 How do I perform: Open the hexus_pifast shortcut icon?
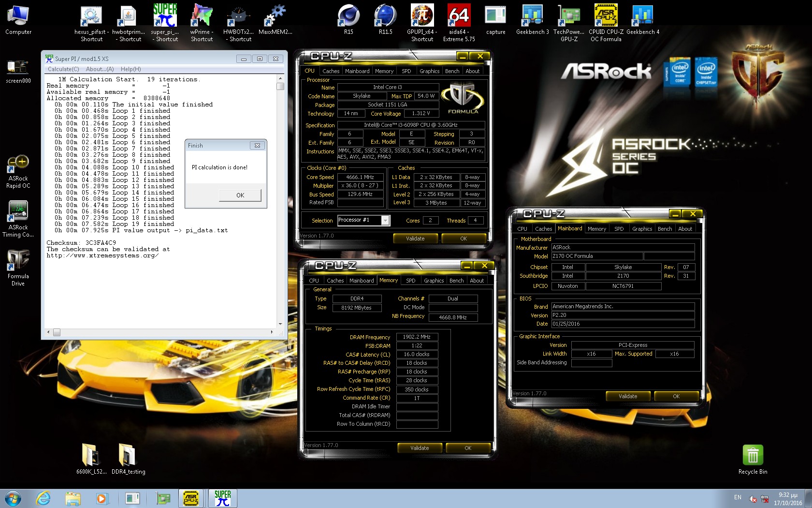click(91, 23)
